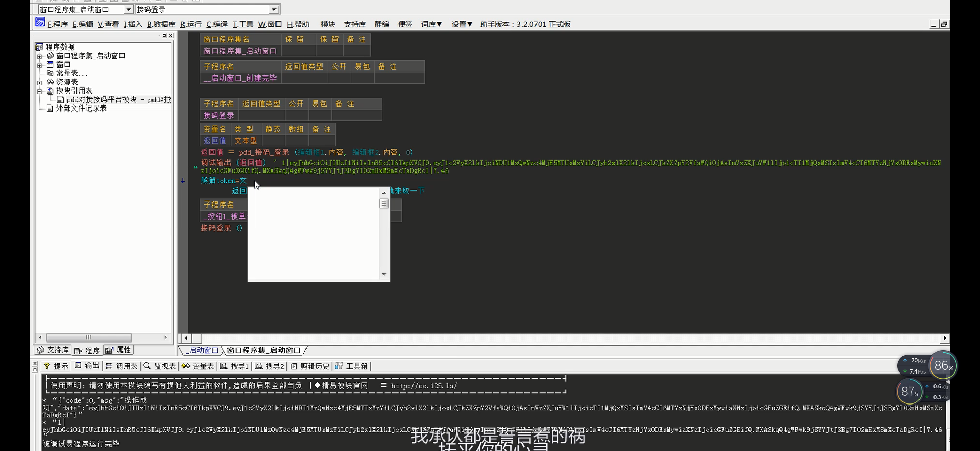Open the 接码登录 subroutine dropdown

coord(274,10)
